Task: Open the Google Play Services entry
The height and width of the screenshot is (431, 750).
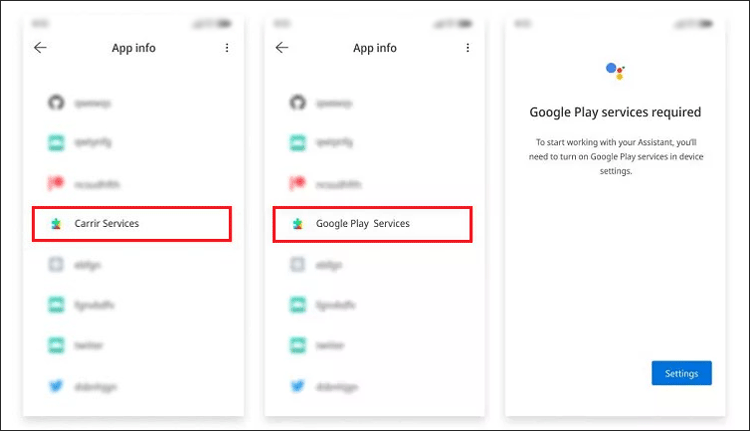Action: tap(373, 224)
